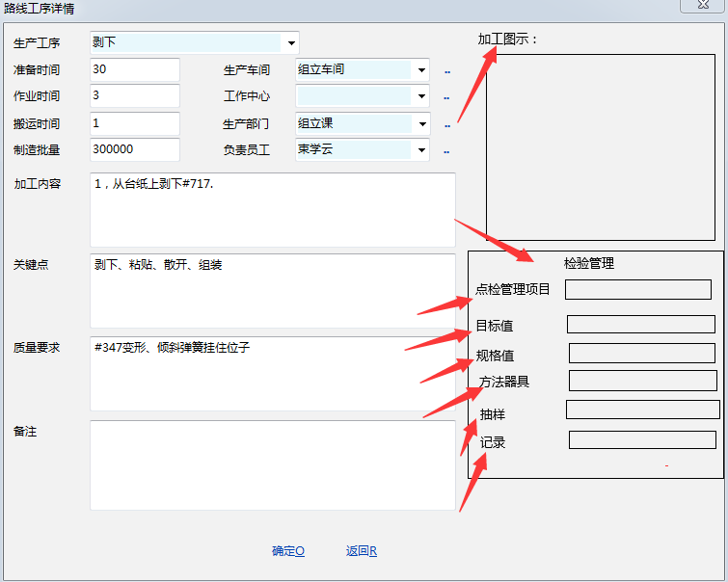This screenshot has height=582, width=728.
Task: Expand the 生产工序 dropdown showing 剥下
Action: click(x=290, y=43)
